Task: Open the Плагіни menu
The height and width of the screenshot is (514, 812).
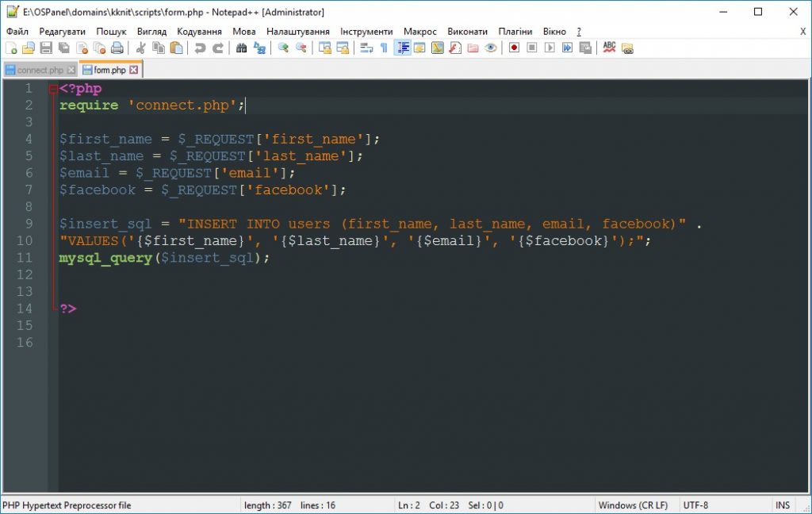Action: (x=515, y=32)
